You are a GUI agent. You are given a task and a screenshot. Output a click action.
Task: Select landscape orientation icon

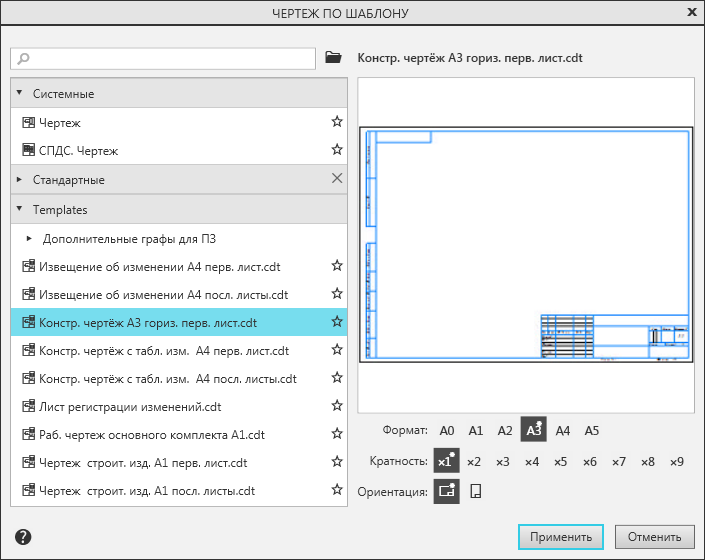coord(446,491)
